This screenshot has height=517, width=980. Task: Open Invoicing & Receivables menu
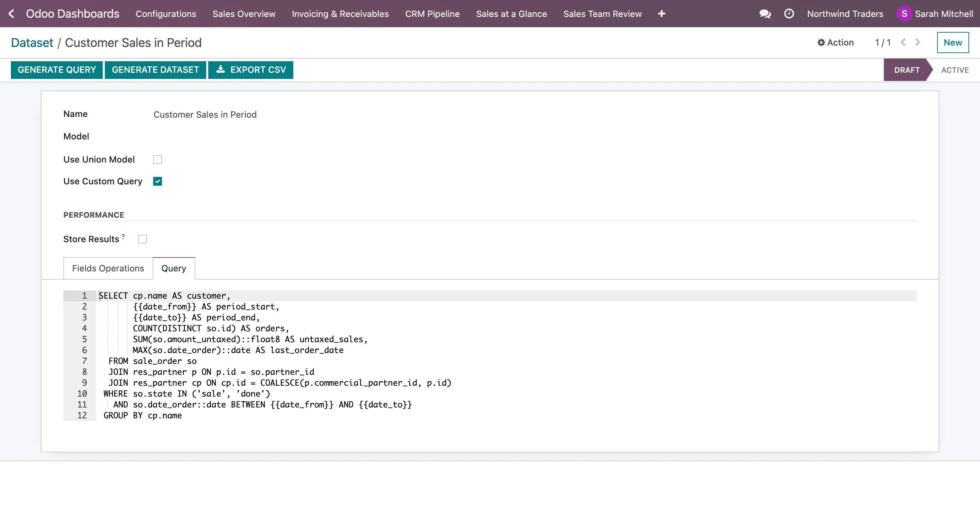340,14
